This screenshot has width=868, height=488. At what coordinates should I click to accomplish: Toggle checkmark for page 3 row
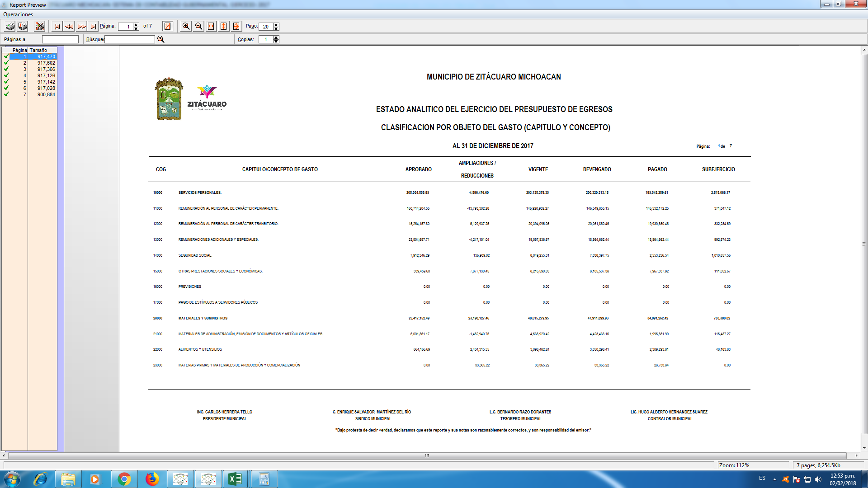point(6,69)
